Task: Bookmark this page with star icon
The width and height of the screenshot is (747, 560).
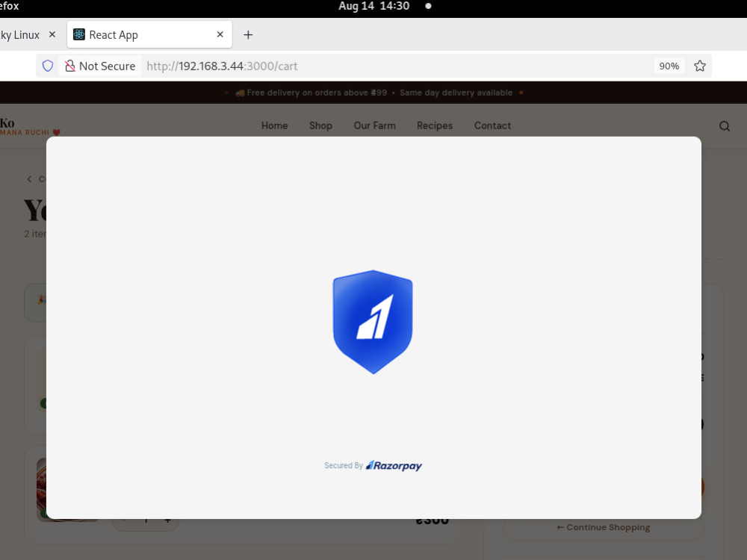Action: 699,66
